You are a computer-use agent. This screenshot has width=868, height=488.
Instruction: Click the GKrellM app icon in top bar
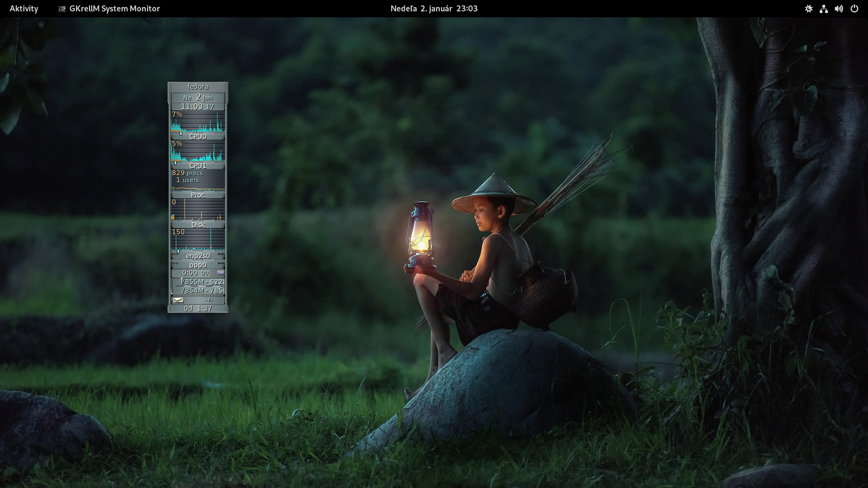click(x=62, y=9)
